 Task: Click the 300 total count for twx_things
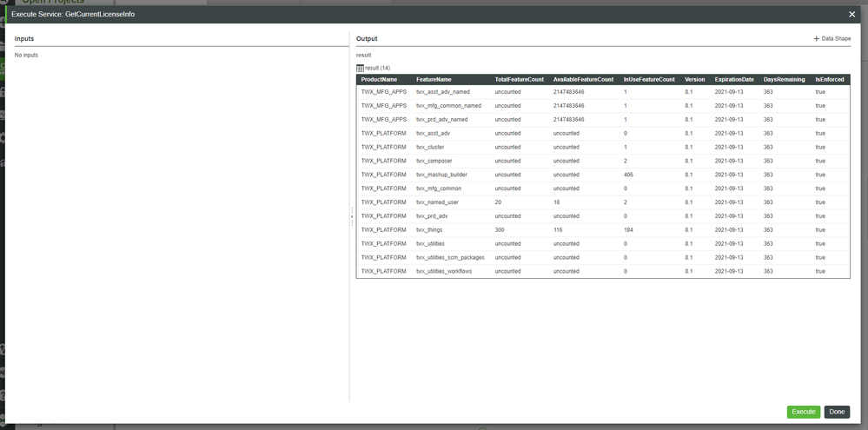click(x=500, y=230)
